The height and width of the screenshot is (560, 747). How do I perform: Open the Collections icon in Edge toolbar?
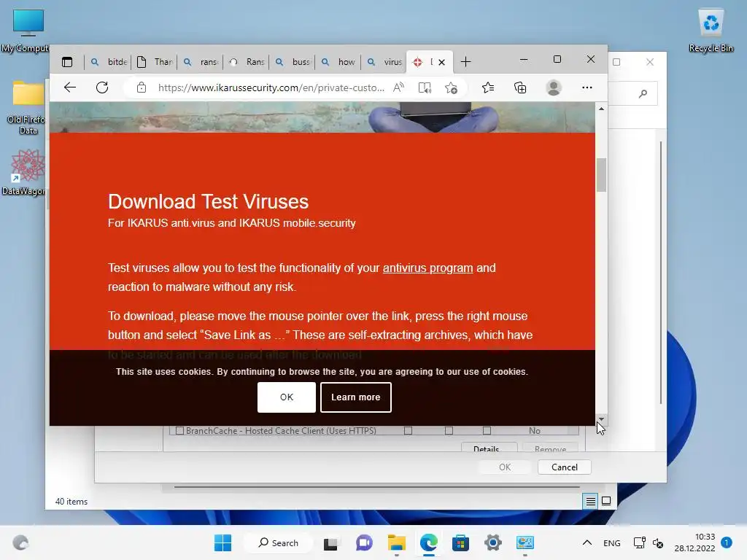pos(520,87)
